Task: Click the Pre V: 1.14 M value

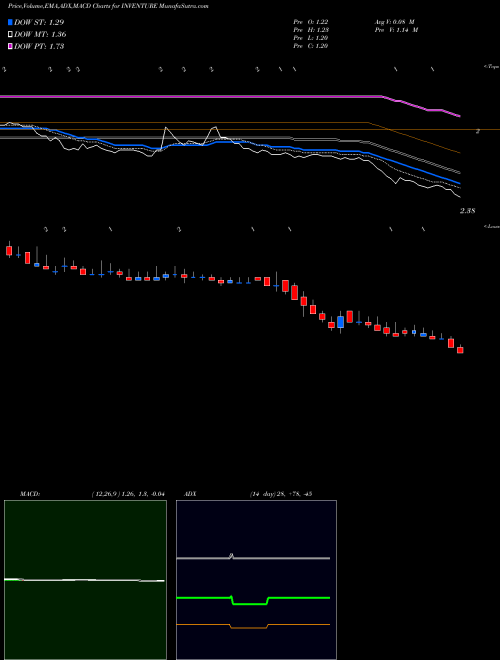Action: pyautogui.click(x=395, y=30)
